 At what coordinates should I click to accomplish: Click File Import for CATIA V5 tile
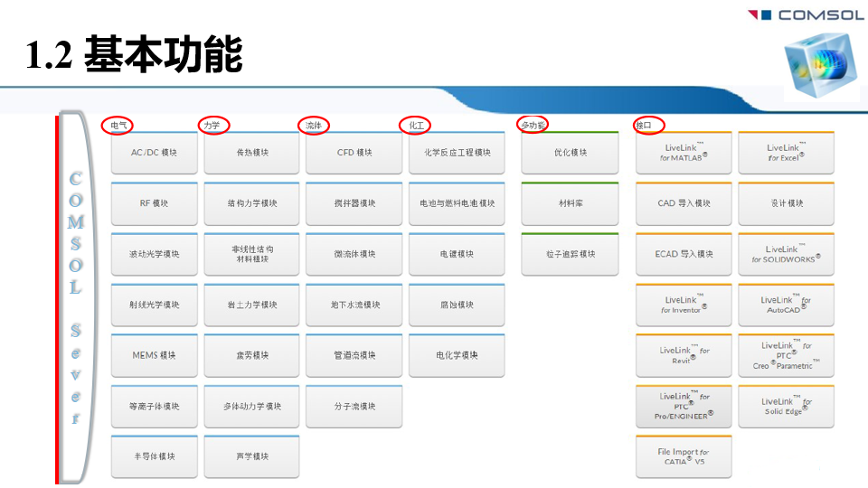click(684, 456)
